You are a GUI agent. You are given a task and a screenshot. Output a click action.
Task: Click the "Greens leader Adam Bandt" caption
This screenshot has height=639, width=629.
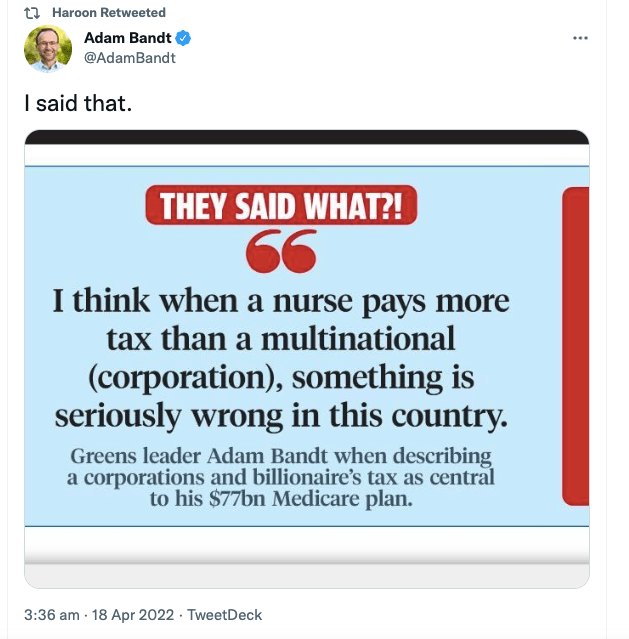point(281,457)
